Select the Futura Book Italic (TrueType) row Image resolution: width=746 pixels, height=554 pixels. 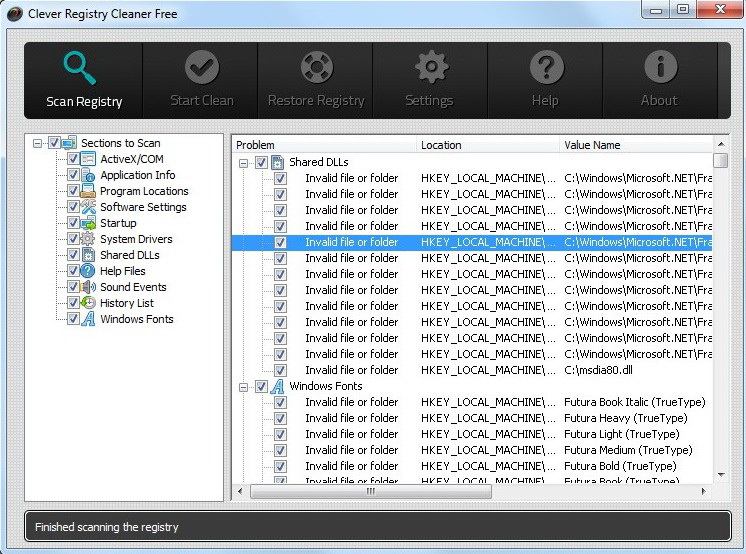click(x=472, y=402)
